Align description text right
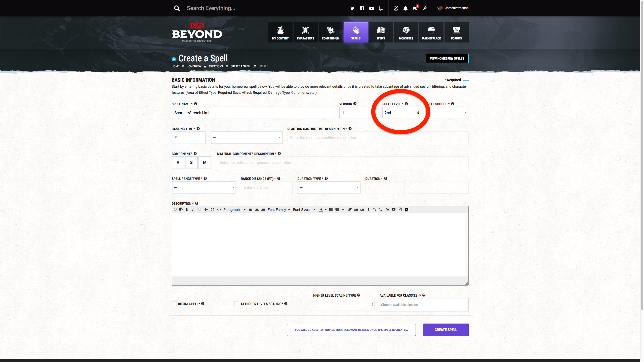The image size is (644, 362). click(263, 209)
